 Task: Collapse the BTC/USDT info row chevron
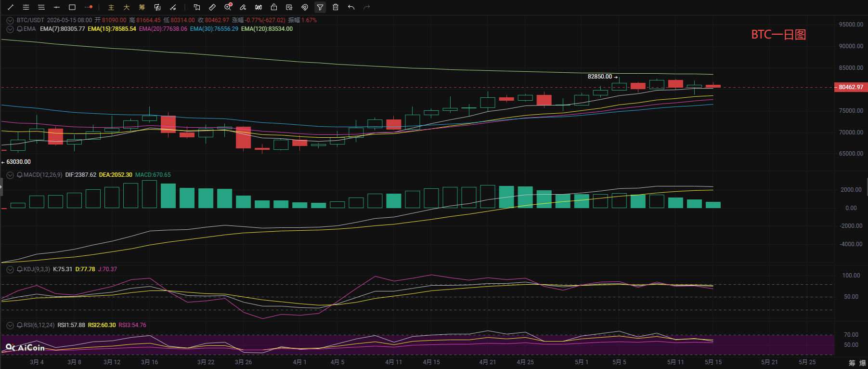10,20
